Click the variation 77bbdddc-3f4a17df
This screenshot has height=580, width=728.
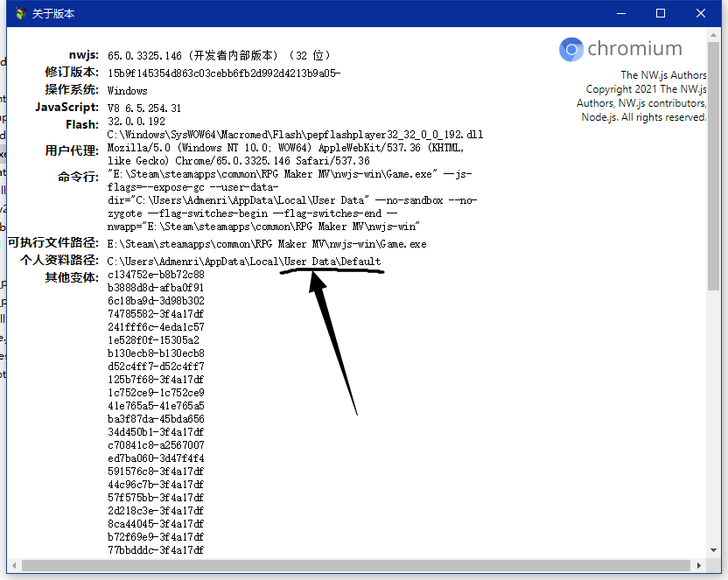click(156, 550)
